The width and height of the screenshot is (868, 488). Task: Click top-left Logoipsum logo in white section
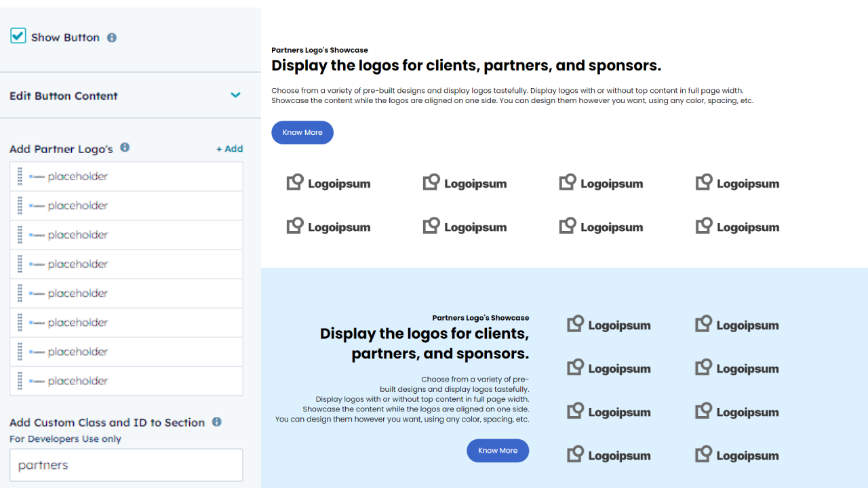click(328, 183)
